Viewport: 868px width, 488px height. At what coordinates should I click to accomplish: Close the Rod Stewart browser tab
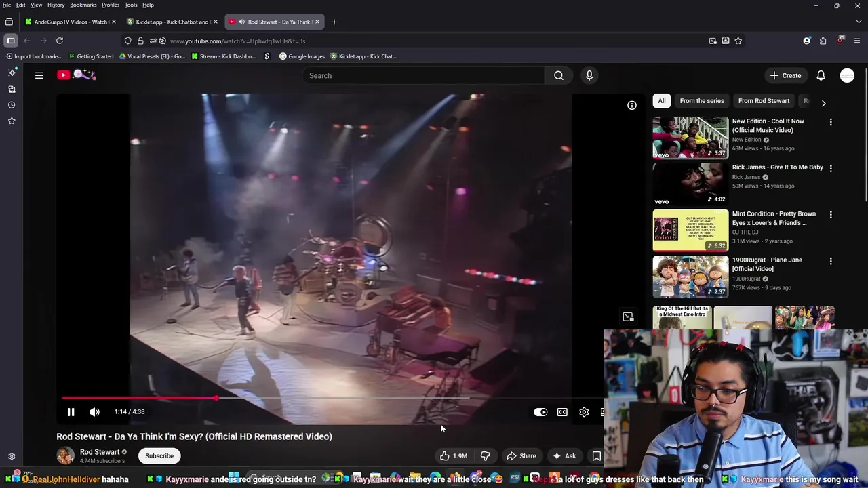point(317,22)
